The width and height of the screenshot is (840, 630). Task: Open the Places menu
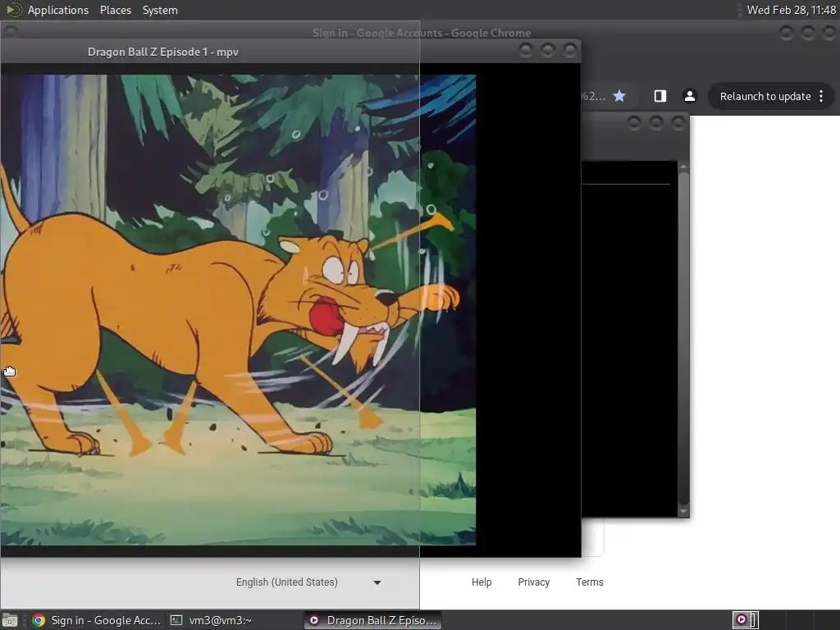click(115, 10)
